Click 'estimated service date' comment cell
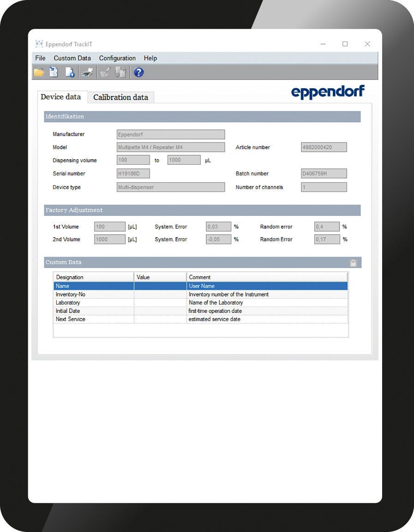The width and height of the screenshot is (414, 532). (267, 319)
